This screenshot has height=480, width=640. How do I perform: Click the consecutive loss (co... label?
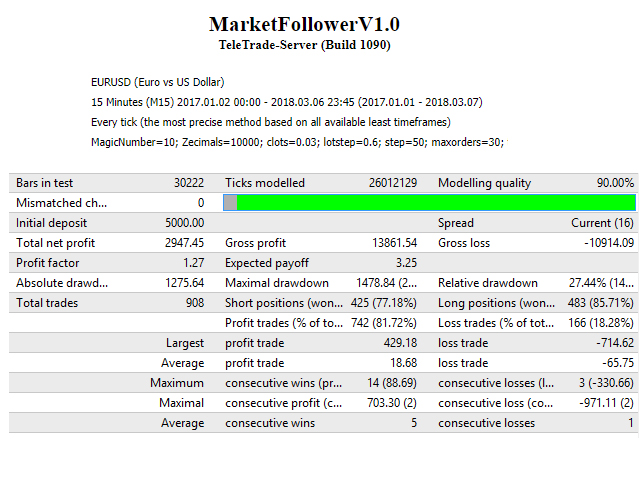[496, 403]
